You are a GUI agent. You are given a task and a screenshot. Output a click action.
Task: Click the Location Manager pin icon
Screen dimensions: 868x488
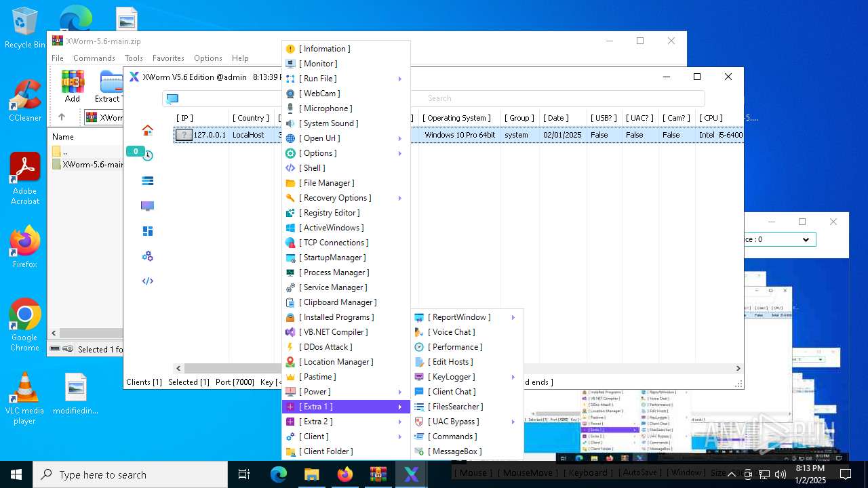[290, 362]
